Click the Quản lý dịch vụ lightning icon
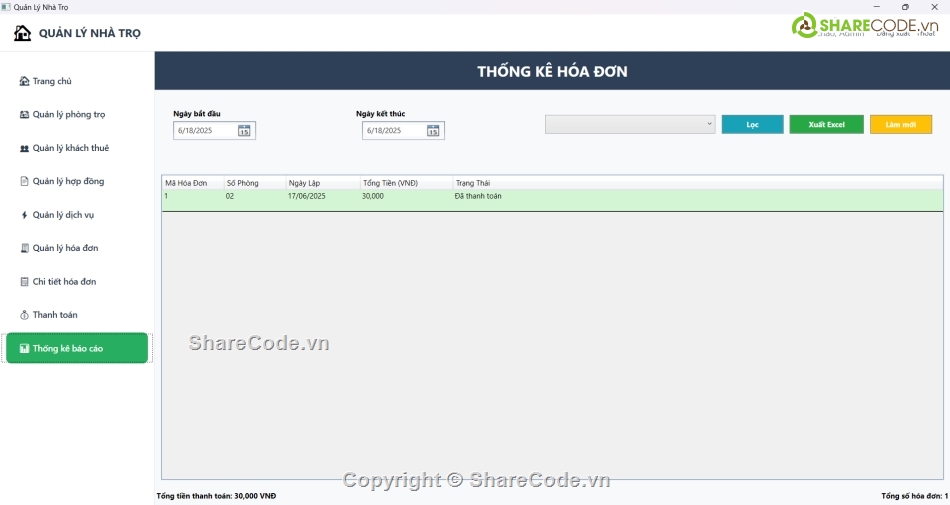 (x=24, y=215)
